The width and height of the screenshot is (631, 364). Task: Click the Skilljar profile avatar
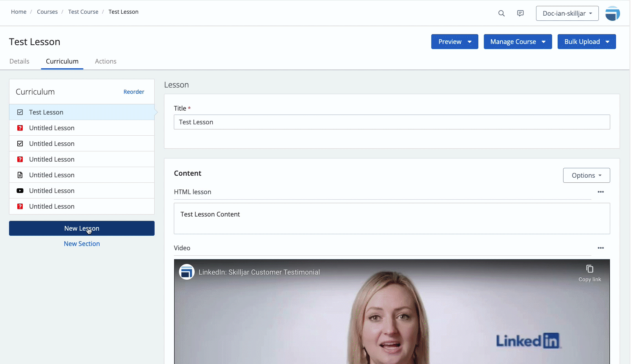pos(613,13)
